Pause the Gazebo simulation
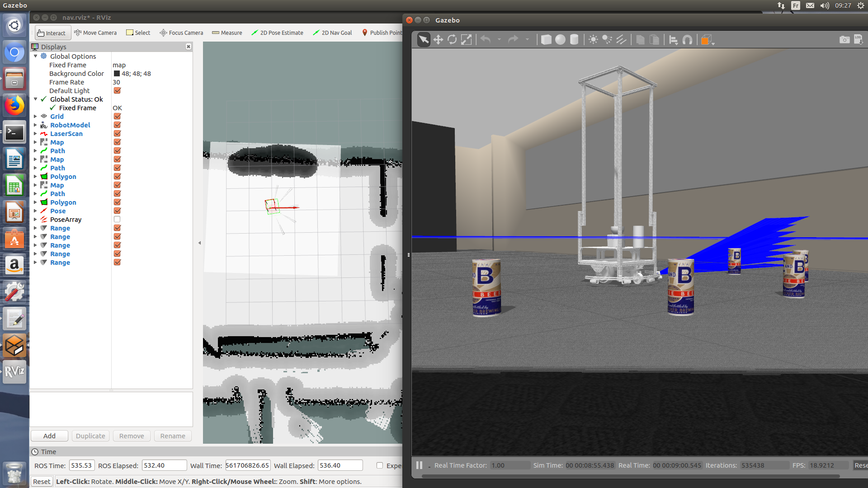 pyautogui.click(x=419, y=465)
